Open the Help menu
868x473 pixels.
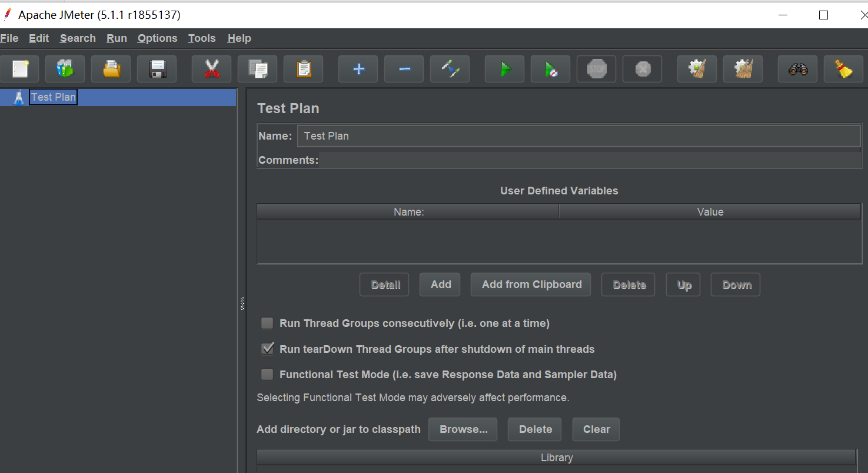[239, 38]
